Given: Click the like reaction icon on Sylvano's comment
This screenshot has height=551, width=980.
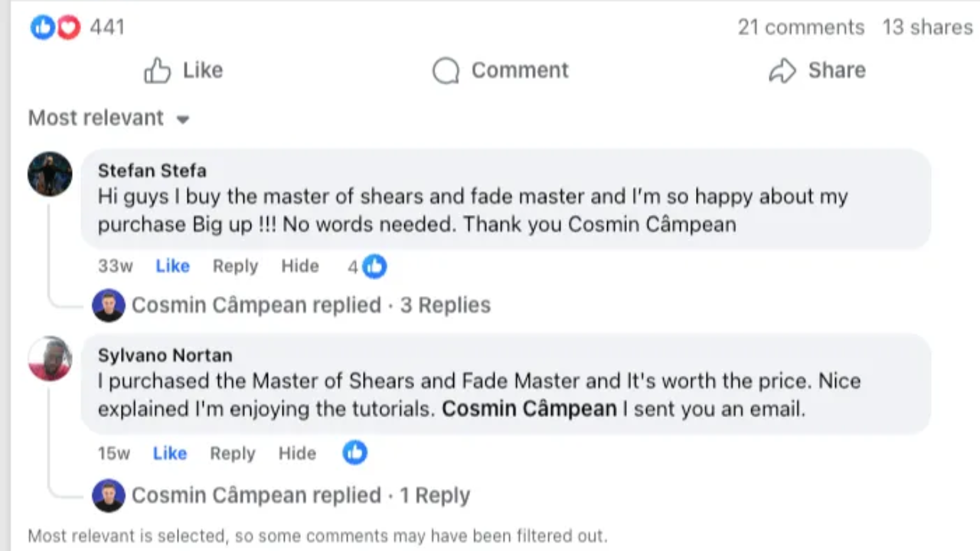Looking at the screenshot, I should (354, 453).
